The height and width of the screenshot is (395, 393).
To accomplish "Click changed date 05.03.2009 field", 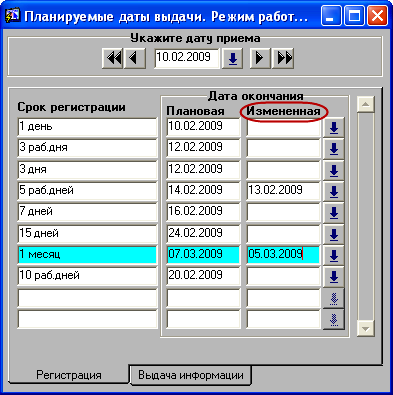I will coord(283,255).
